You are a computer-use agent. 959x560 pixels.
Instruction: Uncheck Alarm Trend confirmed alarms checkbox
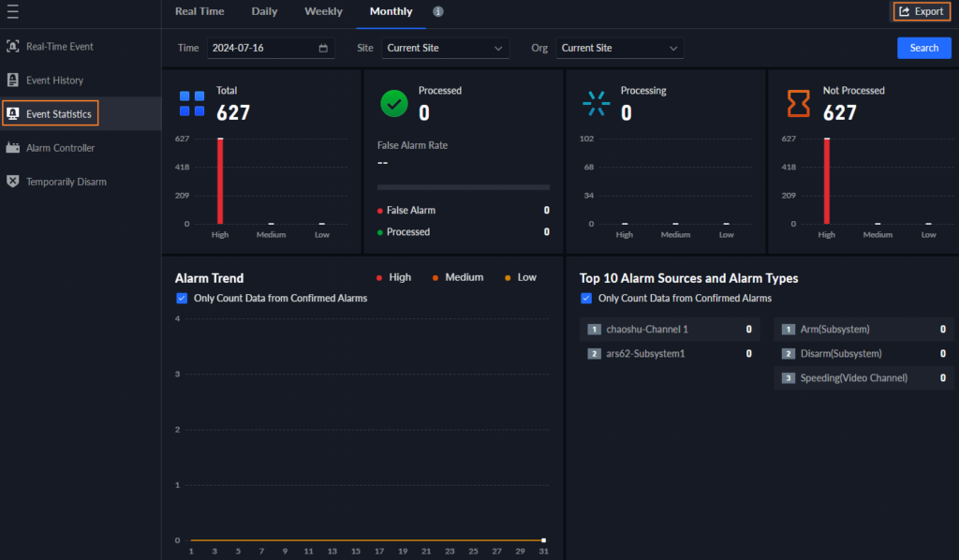[x=182, y=299]
